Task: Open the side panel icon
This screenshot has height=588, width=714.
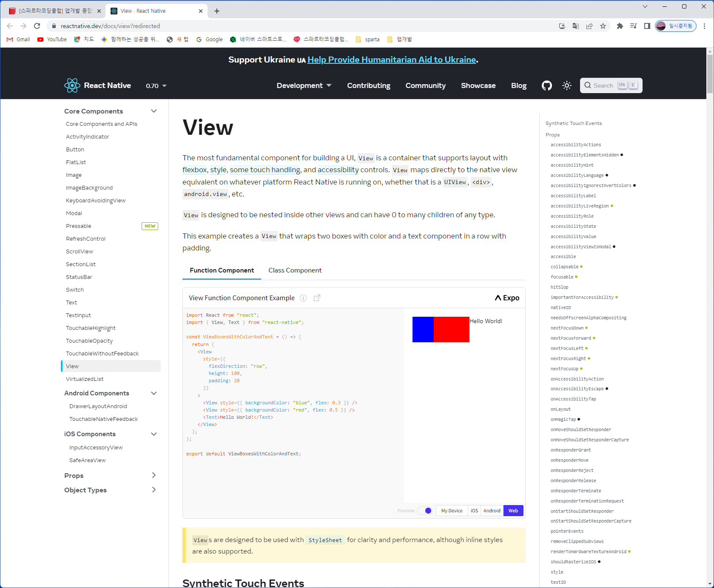Action: (x=647, y=26)
